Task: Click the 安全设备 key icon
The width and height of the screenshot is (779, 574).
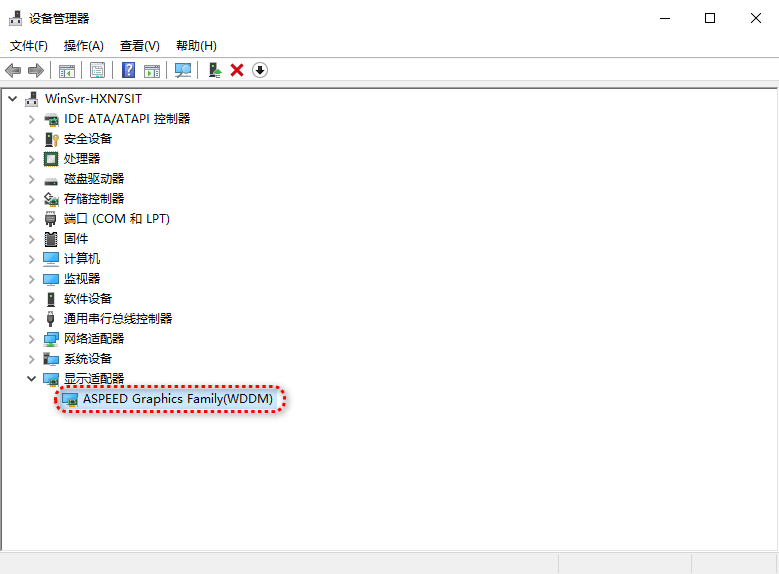Action: point(51,139)
